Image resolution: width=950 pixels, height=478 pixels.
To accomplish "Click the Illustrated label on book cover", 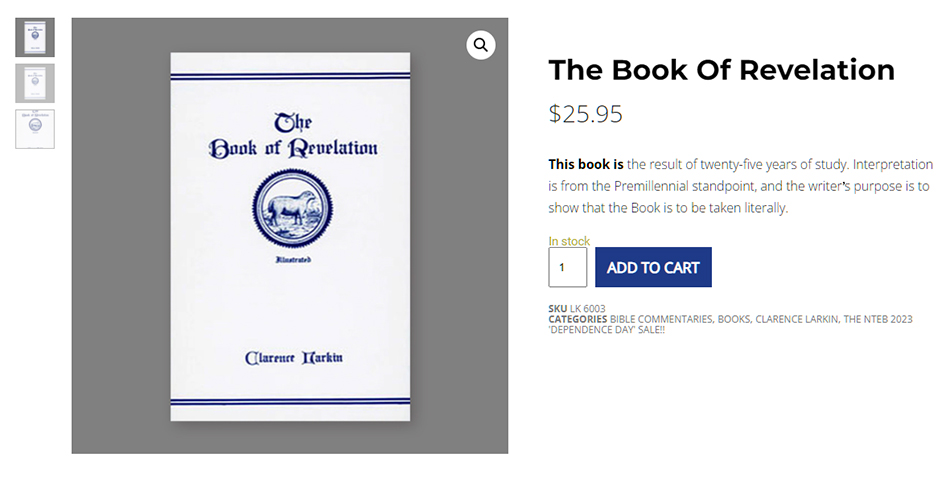I will tap(293, 260).
